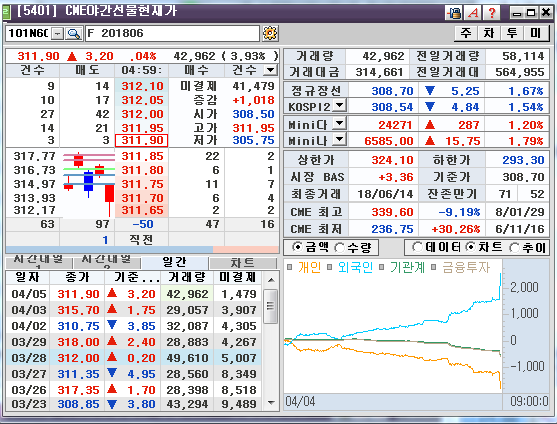Open the first 시간대별 tab
The width and height of the screenshot is (557, 424).
38,262
